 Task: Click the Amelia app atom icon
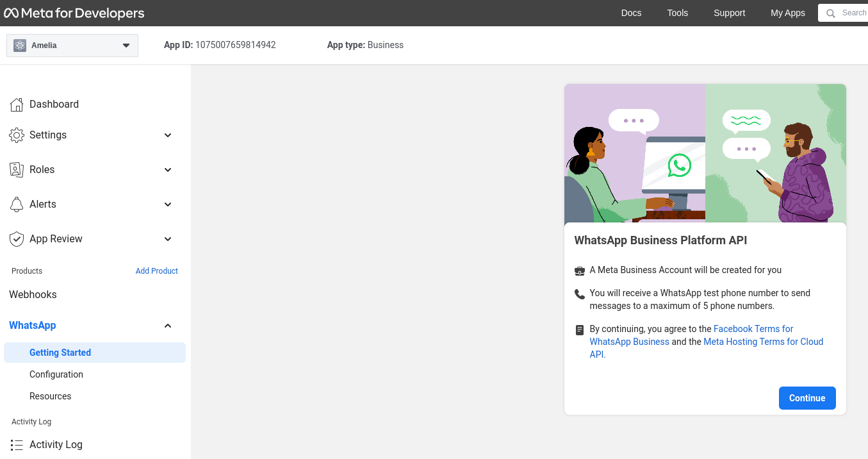pos(20,46)
